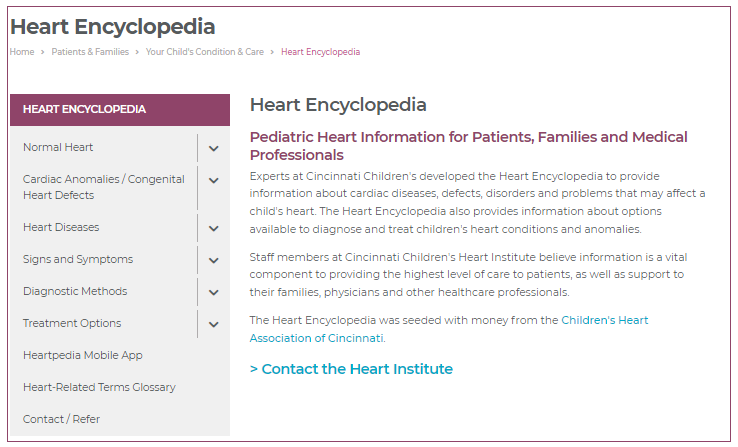
Task: Expand the Normal Heart chevron
Action: pyautogui.click(x=214, y=148)
